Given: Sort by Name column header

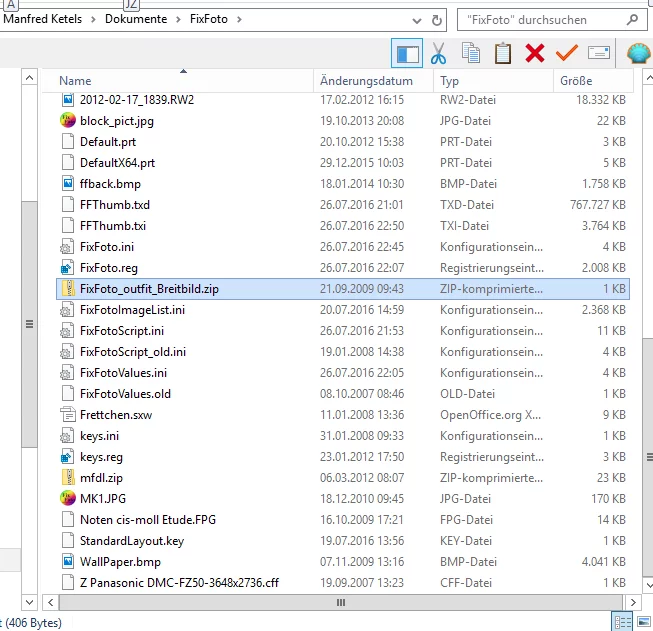Looking at the screenshot, I should coord(177,80).
